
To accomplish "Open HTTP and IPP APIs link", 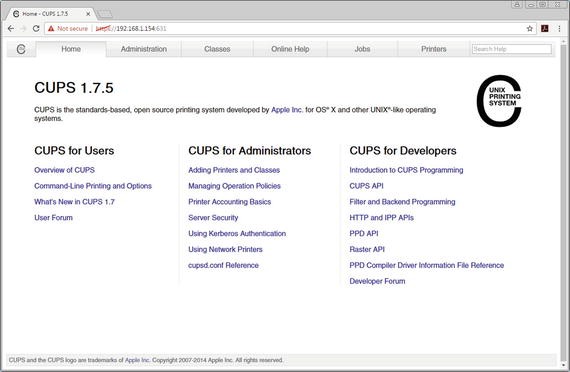I will click(x=382, y=218).
